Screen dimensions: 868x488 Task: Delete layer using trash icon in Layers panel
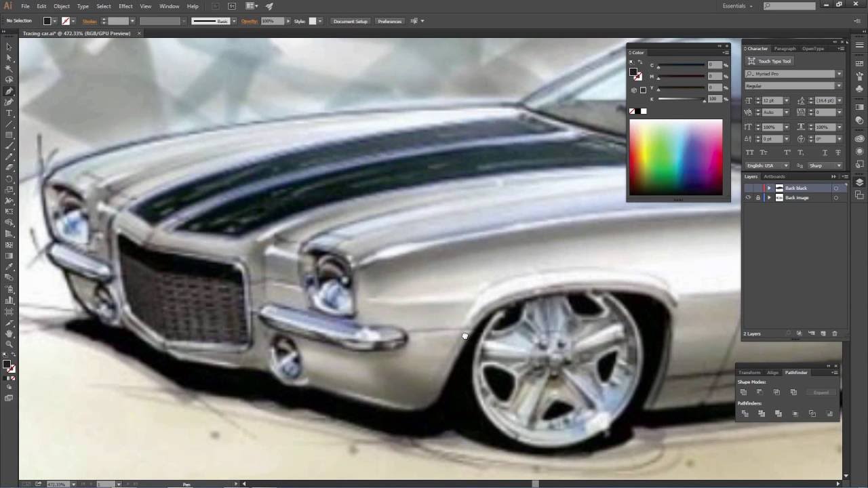click(x=835, y=333)
